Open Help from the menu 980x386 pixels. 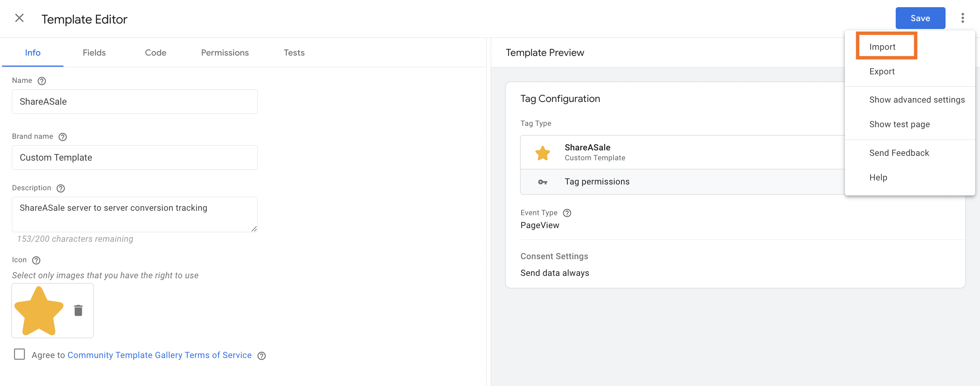pyautogui.click(x=910, y=178)
